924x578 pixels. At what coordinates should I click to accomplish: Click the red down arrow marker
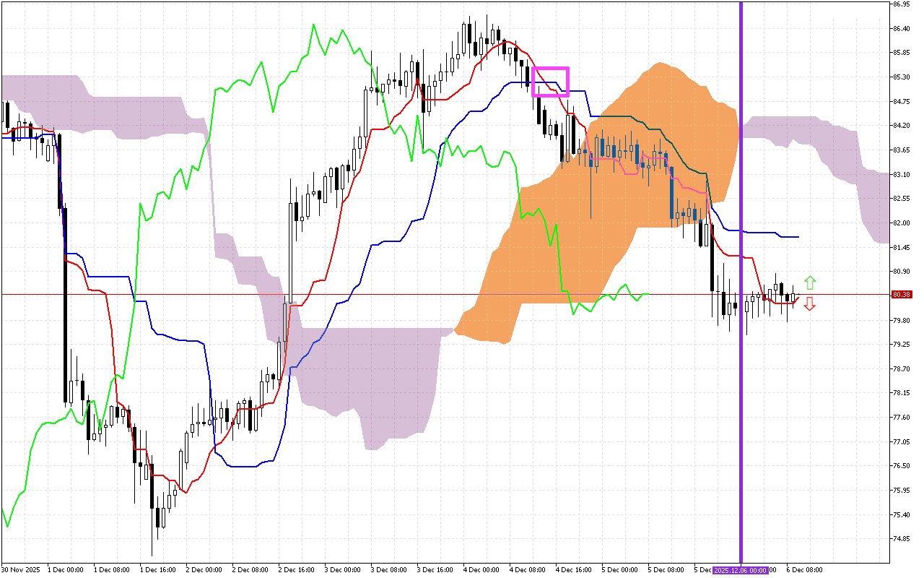810,304
